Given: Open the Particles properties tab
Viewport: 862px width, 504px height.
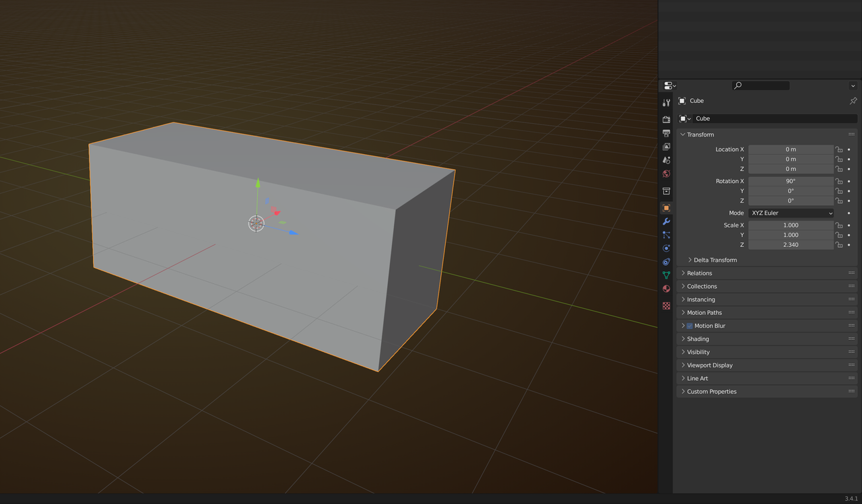Looking at the screenshot, I should click(666, 235).
